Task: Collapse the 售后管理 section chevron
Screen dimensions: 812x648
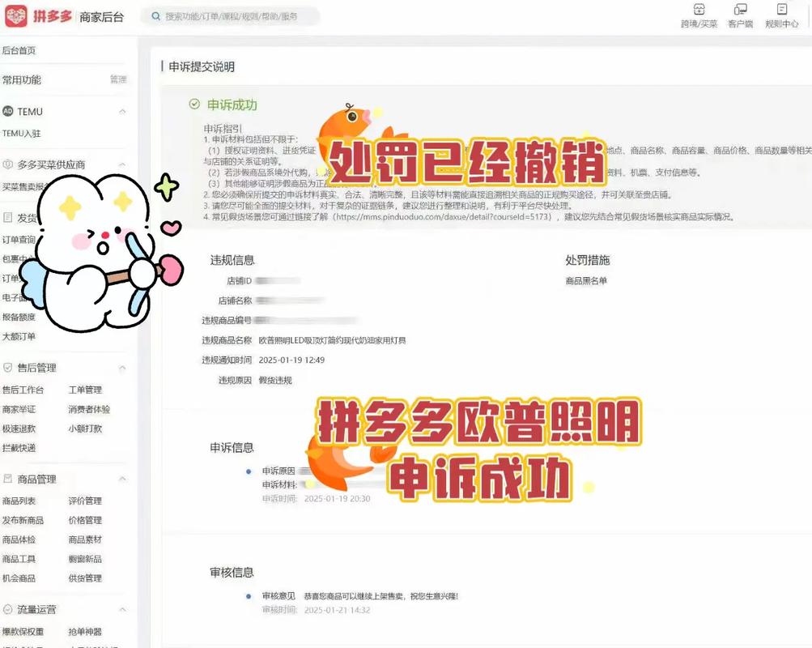Action: pyautogui.click(x=122, y=368)
